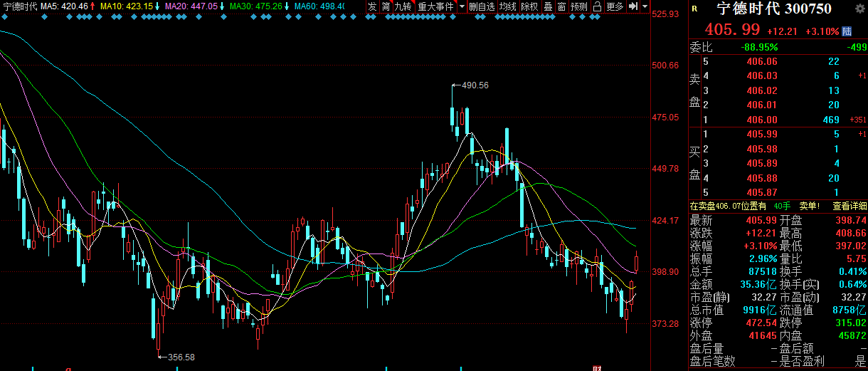Image resolution: width=868 pixels, height=371 pixels.
Task: Select the 九转 indicator tab
Action: [x=403, y=6]
